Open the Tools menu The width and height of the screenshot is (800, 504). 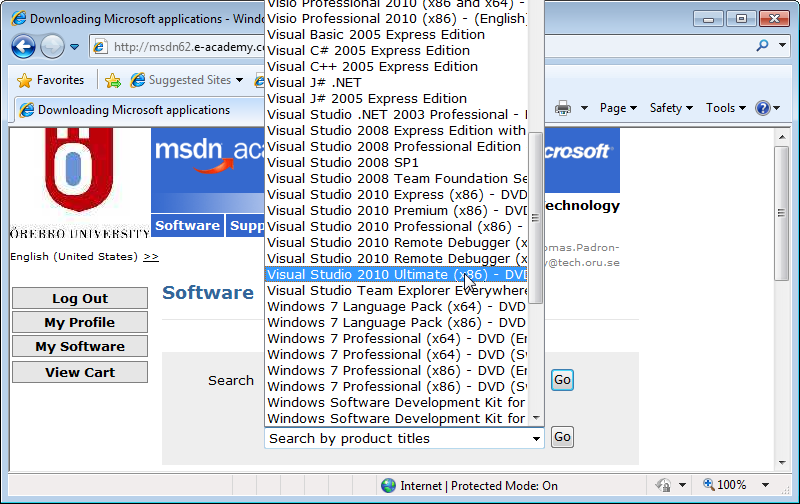coord(726,108)
